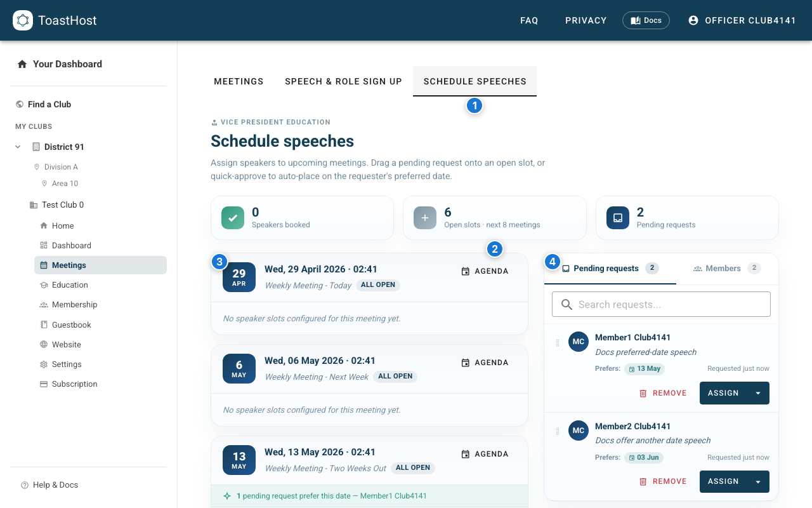Screen dimensions: 812x508
Task: Open the Docs button in header
Action: pos(646,20)
